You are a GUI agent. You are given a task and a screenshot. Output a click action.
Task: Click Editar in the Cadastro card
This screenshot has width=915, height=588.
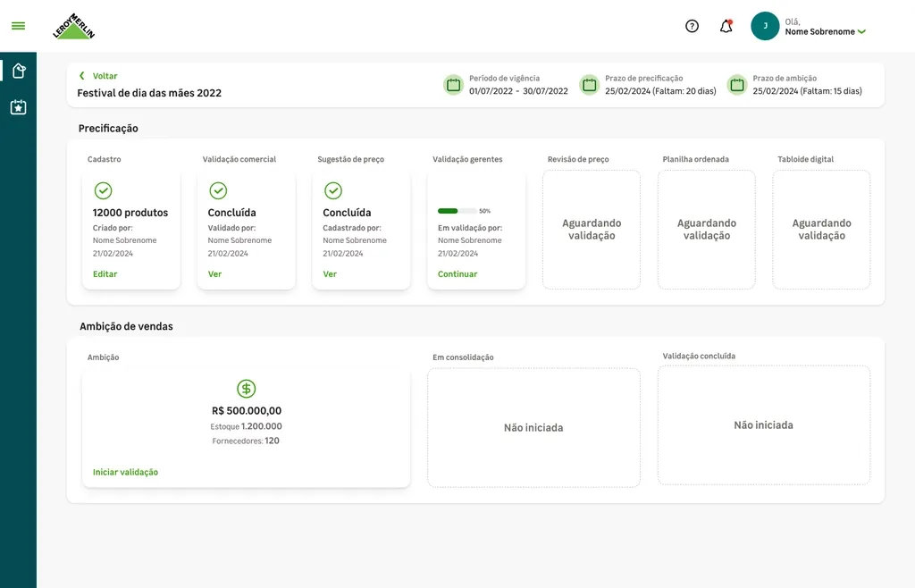[105, 274]
